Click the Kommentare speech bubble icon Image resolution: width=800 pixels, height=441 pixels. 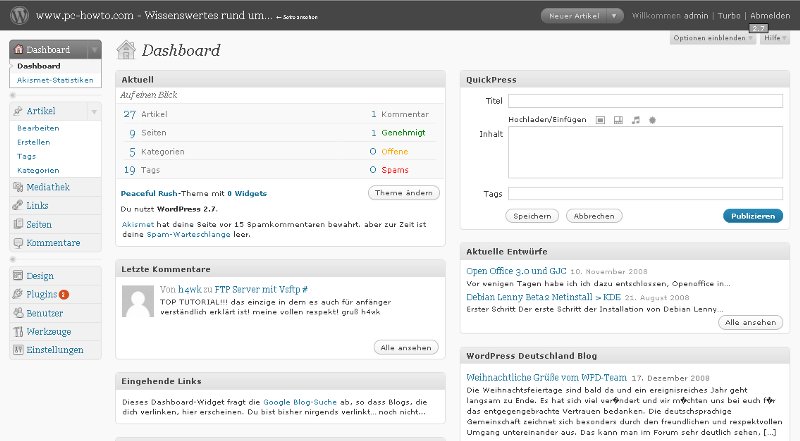(18, 243)
